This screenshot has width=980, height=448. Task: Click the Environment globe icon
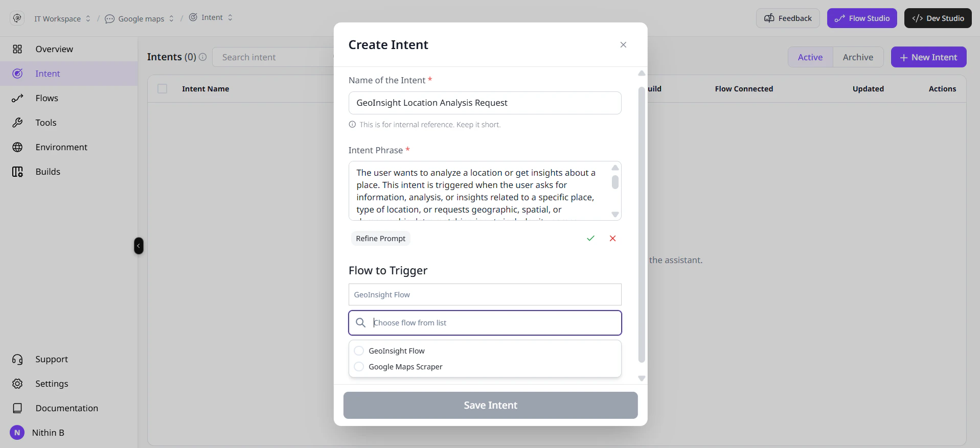tap(17, 147)
